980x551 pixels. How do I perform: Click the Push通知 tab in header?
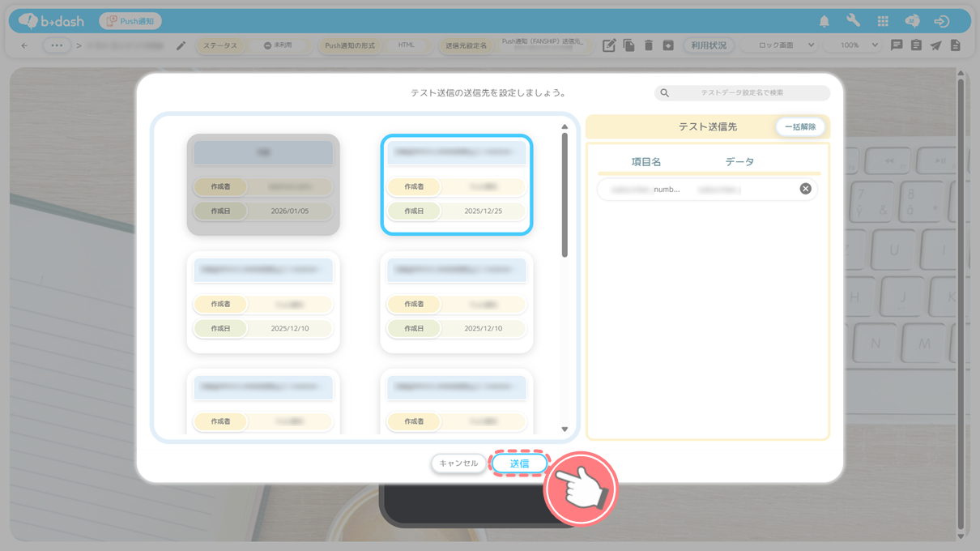tap(131, 21)
